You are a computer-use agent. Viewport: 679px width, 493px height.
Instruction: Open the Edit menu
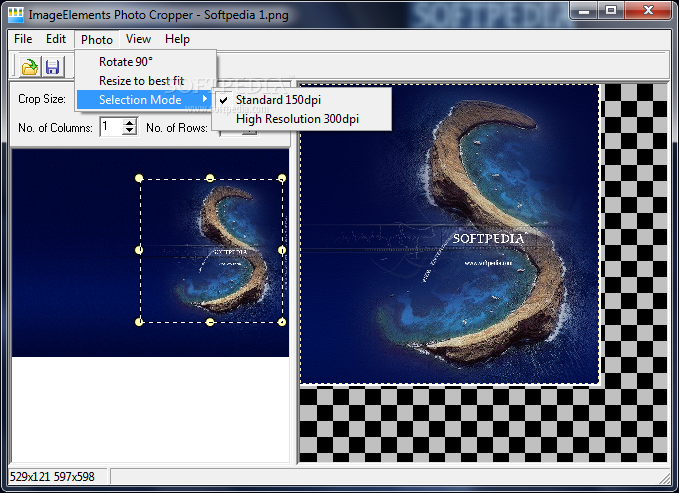tap(56, 39)
